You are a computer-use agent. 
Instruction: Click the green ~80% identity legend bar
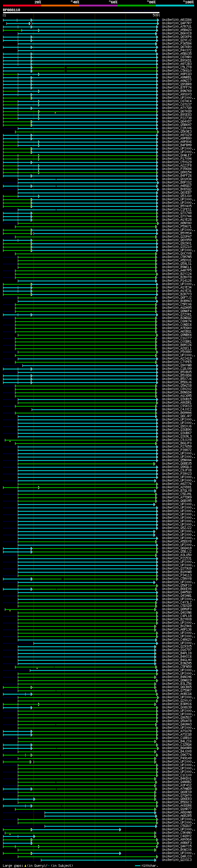point(136,6)
